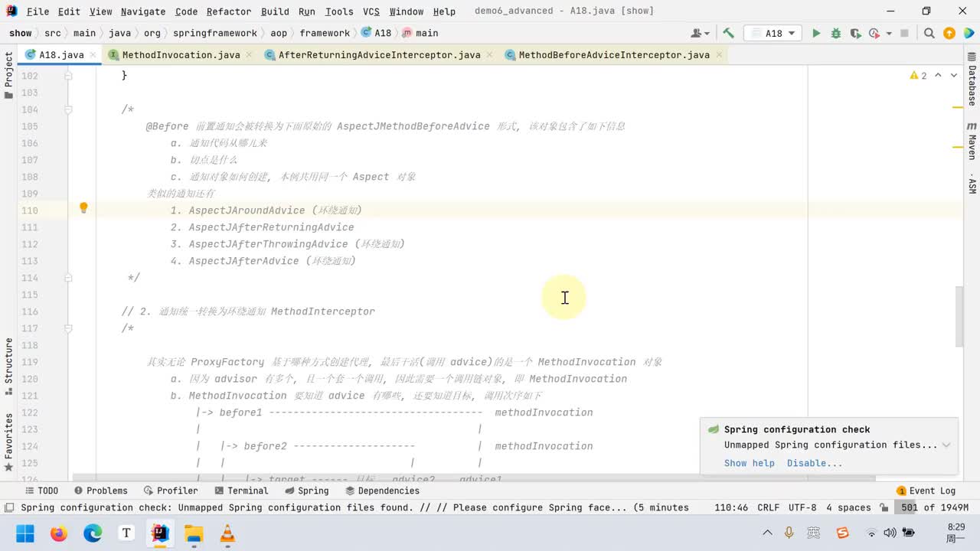Expand the run options dropdown arrow beside profiler
This screenshot has width=980, height=551.
tap(889, 33)
